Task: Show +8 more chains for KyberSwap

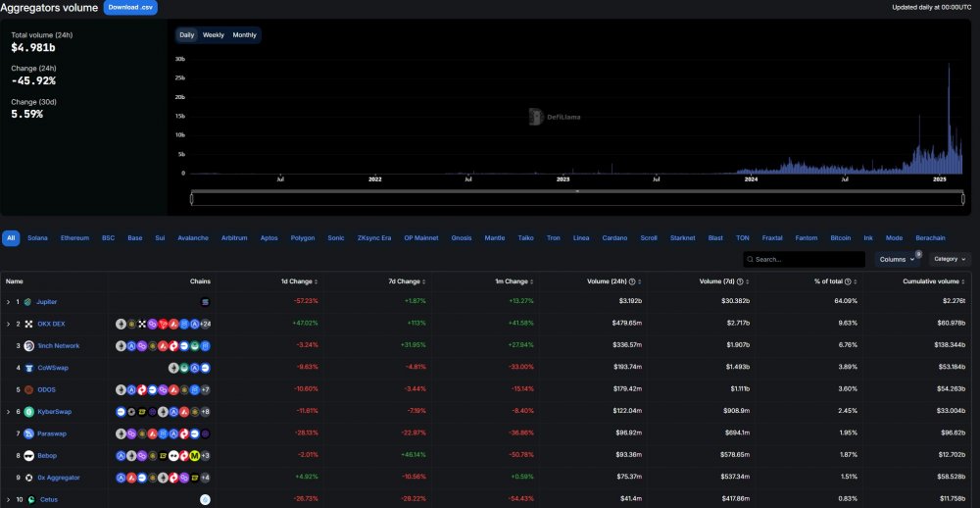Action: [206, 412]
